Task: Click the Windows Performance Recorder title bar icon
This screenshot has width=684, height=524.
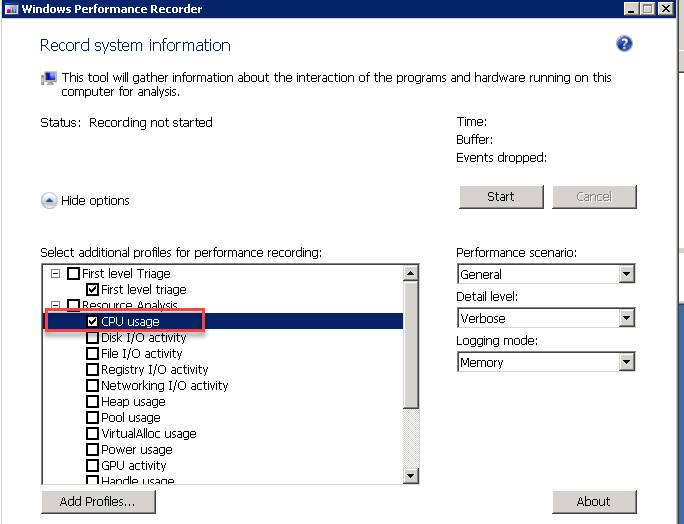Action: point(11,9)
